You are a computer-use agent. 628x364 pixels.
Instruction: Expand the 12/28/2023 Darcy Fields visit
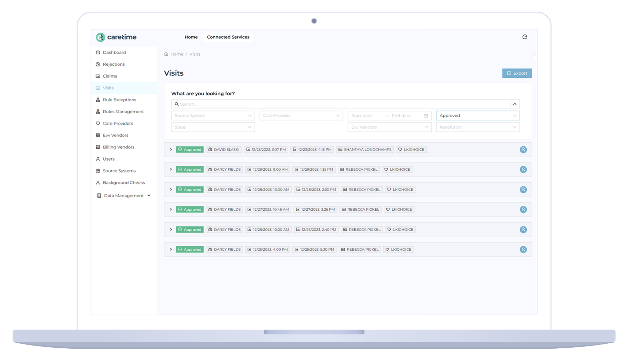click(x=171, y=189)
